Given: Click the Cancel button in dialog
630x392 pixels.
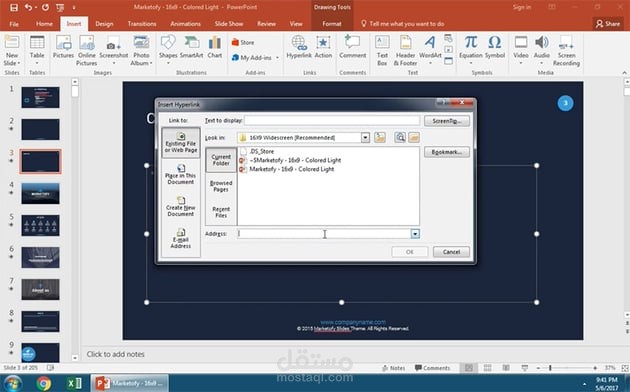Looking at the screenshot, I should 451,252.
